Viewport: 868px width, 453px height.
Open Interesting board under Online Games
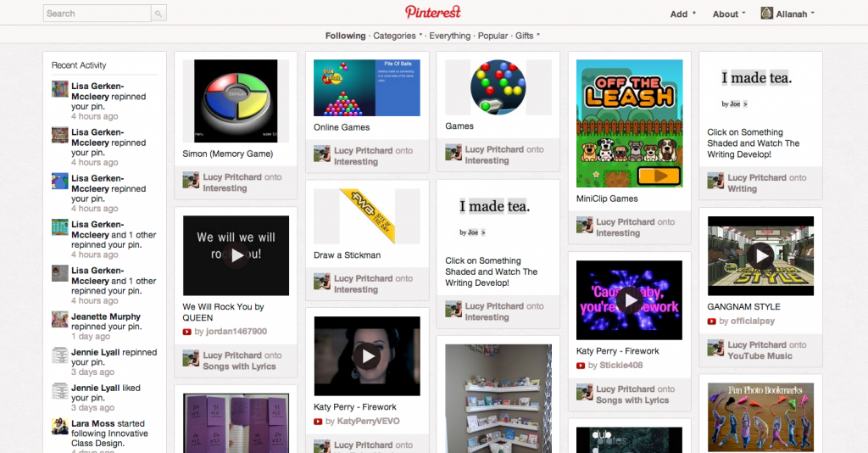tap(356, 162)
